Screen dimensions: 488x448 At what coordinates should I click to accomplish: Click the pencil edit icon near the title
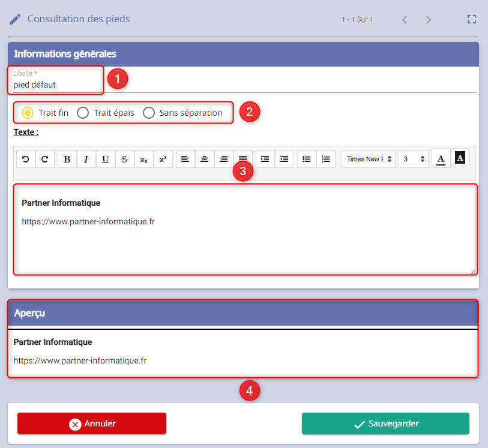click(x=15, y=19)
